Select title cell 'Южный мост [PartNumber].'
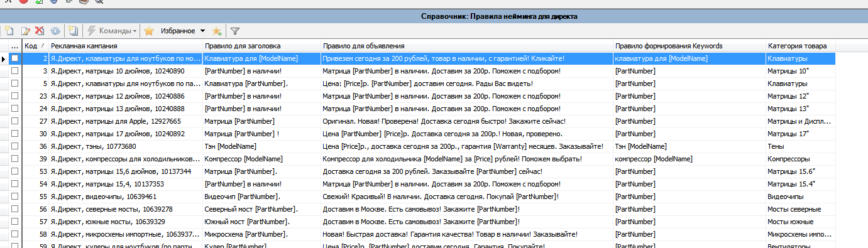 261,222
